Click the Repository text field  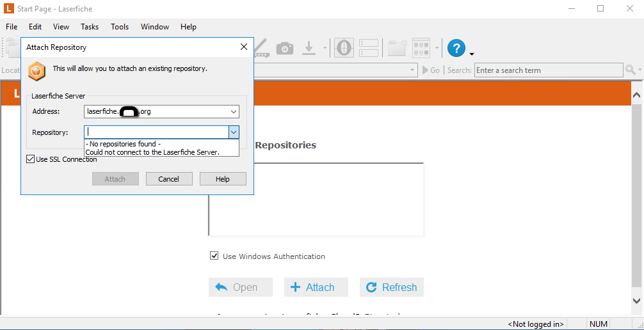click(156, 132)
